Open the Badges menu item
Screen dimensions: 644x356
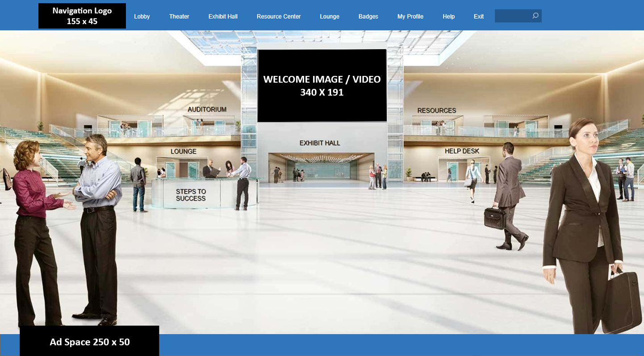[x=368, y=17]
